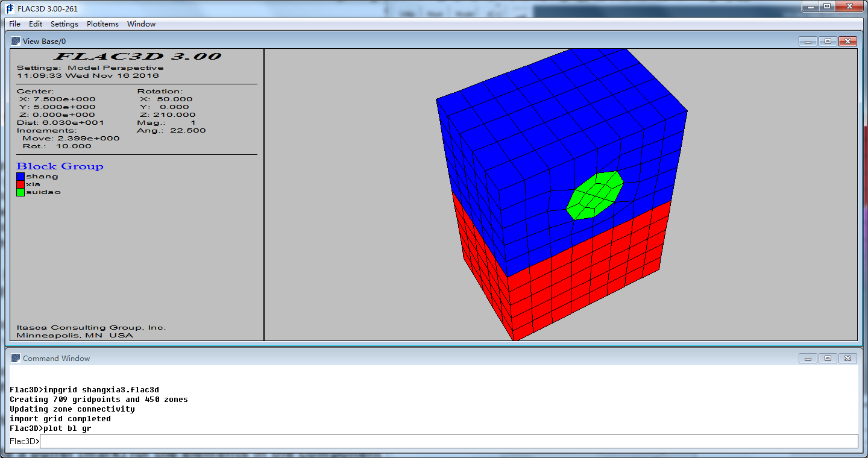The image size is (868, 458).
Task: Click the Command Window title icon
Action: pos(16,358)
